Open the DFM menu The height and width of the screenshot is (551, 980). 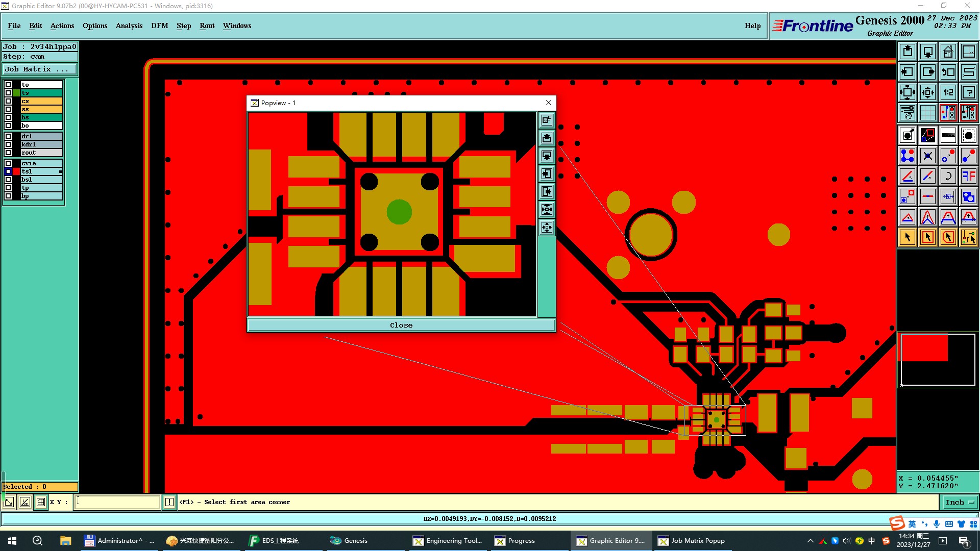click(x=159, y=26)
